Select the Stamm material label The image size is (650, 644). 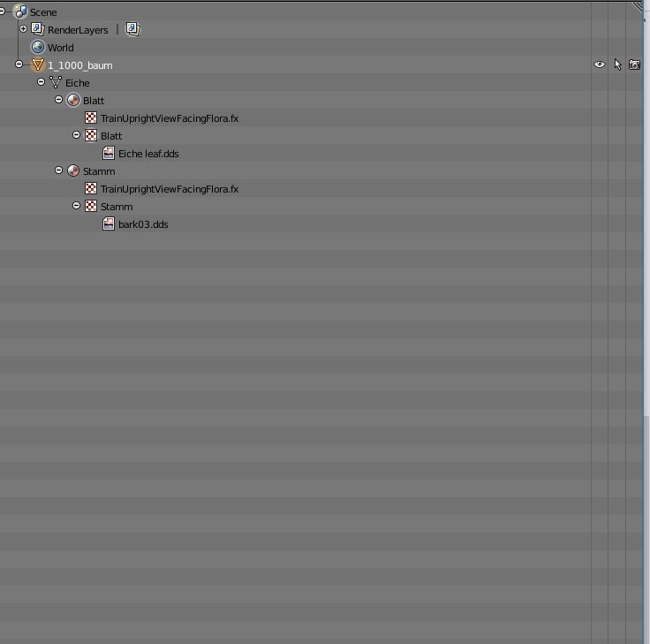(99, 171)
